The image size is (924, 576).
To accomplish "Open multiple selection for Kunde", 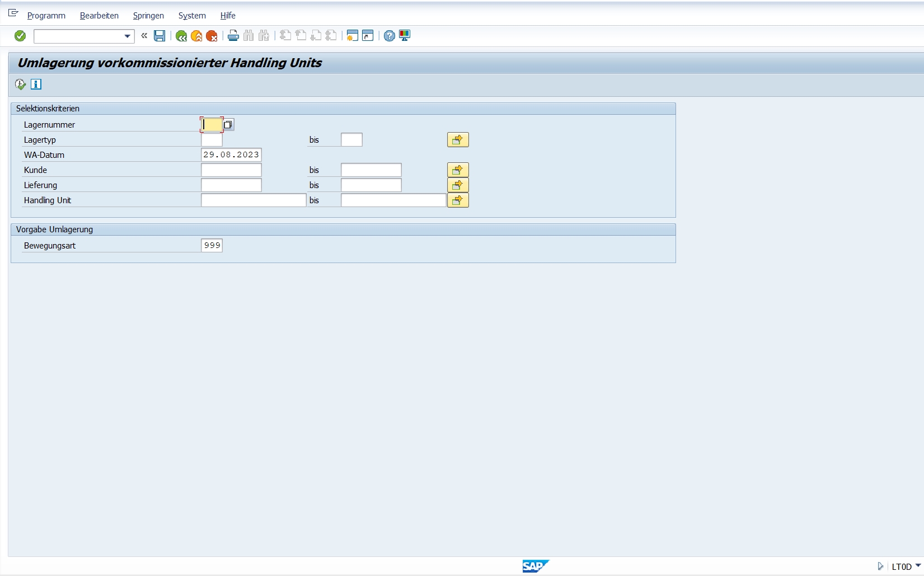I will (458, 170).
